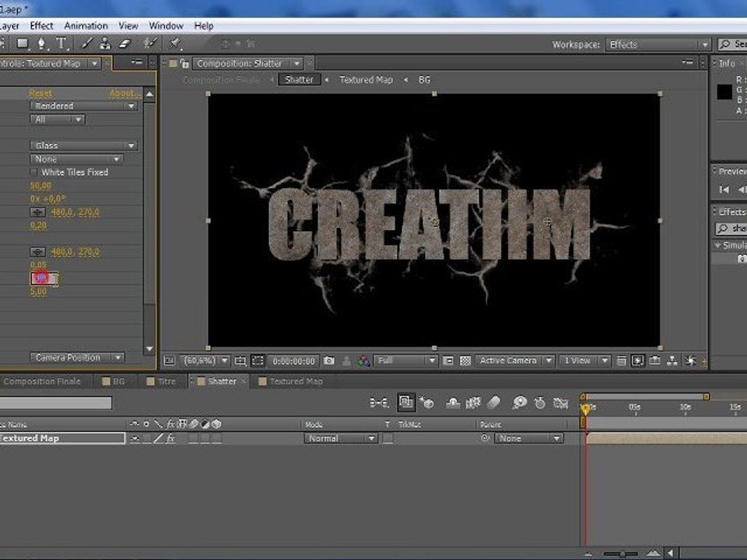Open the All render dropdown
The image size is (747, 560).
(x=57, y=119)
